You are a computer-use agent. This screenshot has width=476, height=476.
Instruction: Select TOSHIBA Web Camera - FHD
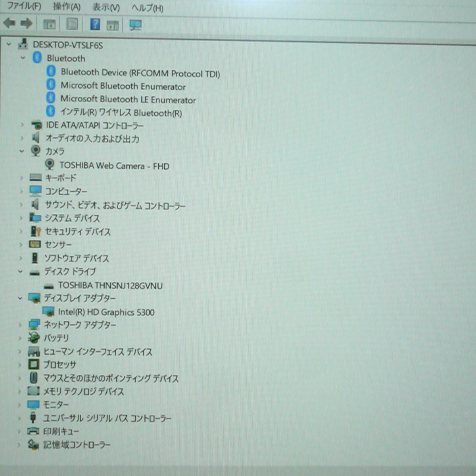tap(114, 166)
